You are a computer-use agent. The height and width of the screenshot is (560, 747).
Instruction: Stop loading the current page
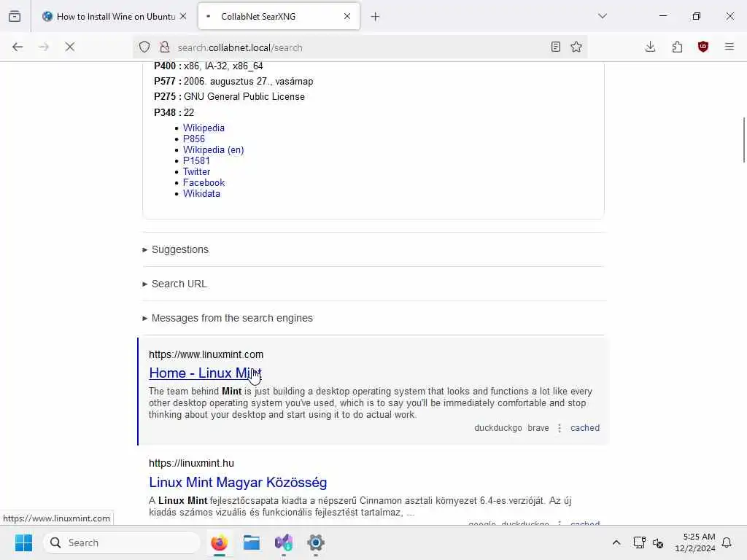pyautogui.click(x=70, y=47)
